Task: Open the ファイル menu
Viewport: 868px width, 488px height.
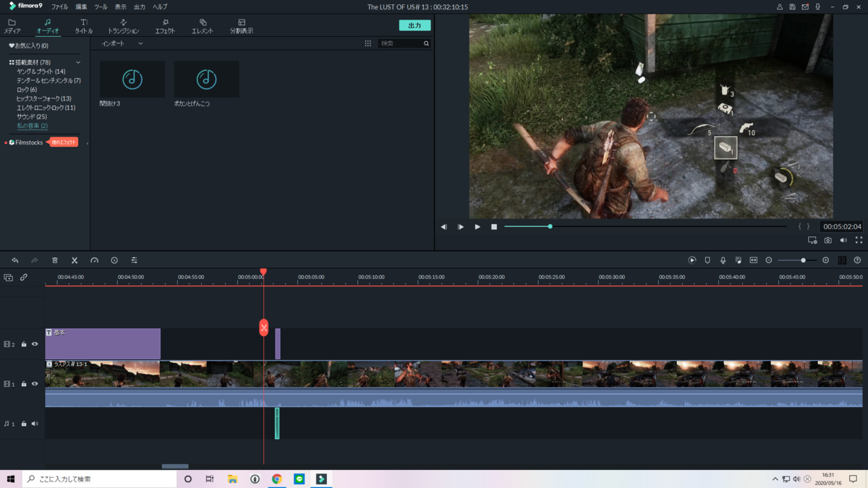Action: point(59,7)
